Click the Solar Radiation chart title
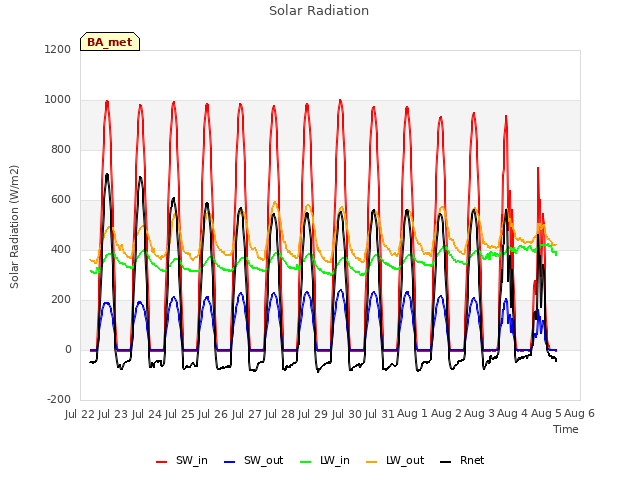The width and height of the screenshot is (640, 480). pos(319,11)
